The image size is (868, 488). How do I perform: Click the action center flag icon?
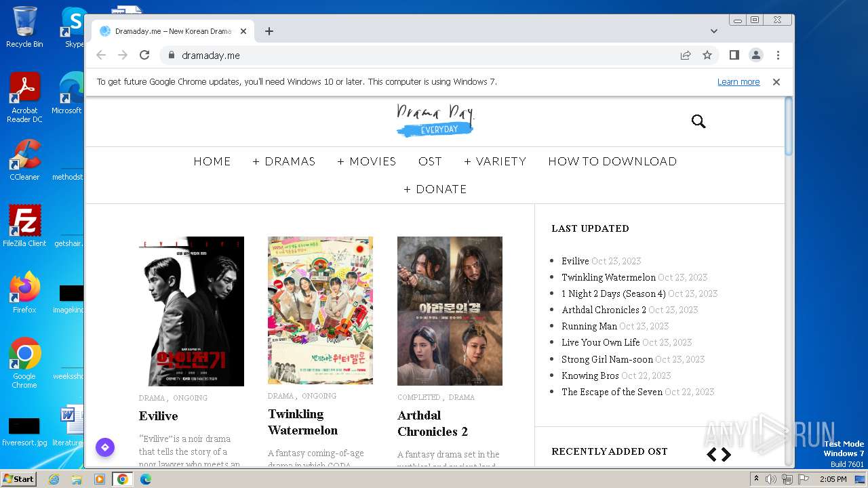(x=804, y=479)
